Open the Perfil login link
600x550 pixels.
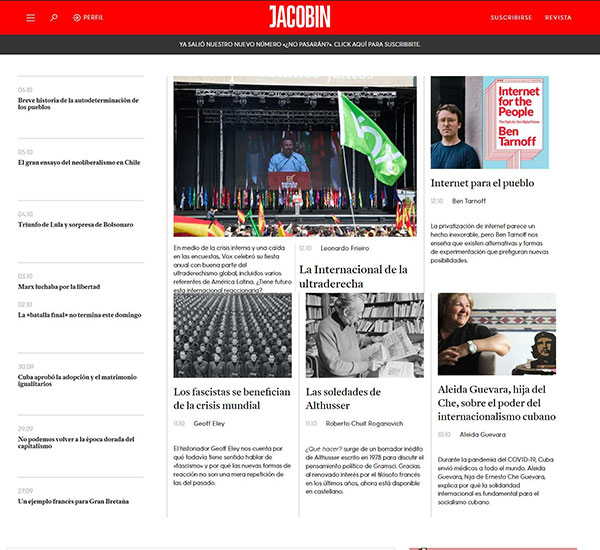click(88, 18)
